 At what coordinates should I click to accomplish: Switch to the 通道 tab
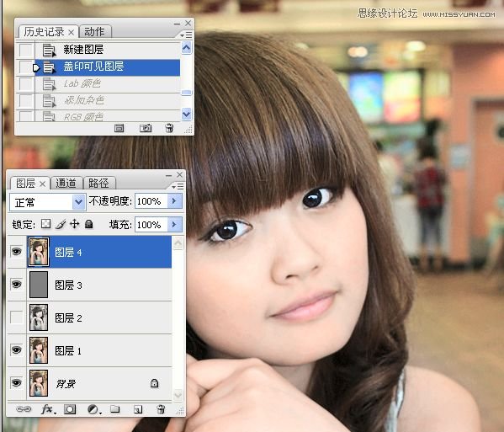[x=66, y=183]
